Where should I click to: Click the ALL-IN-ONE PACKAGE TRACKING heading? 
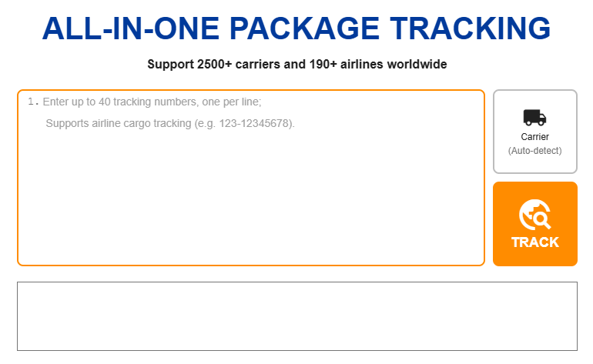(296, 28)
